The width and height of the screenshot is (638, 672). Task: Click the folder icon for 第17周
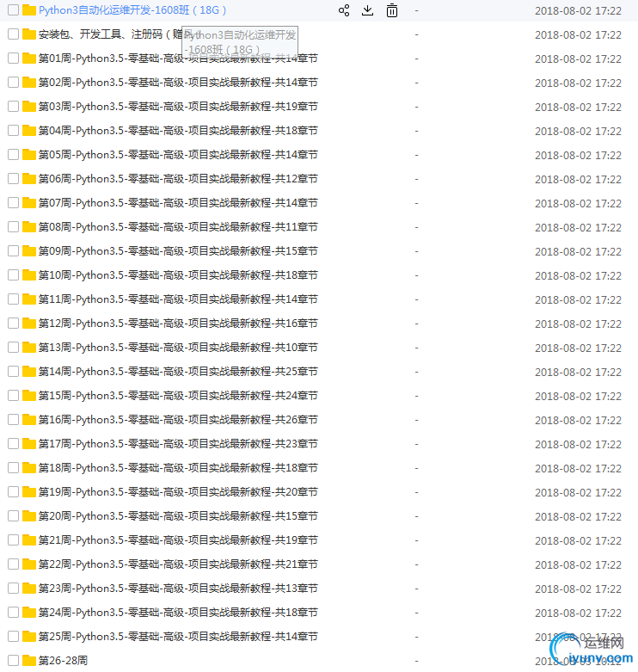[29, 444]
